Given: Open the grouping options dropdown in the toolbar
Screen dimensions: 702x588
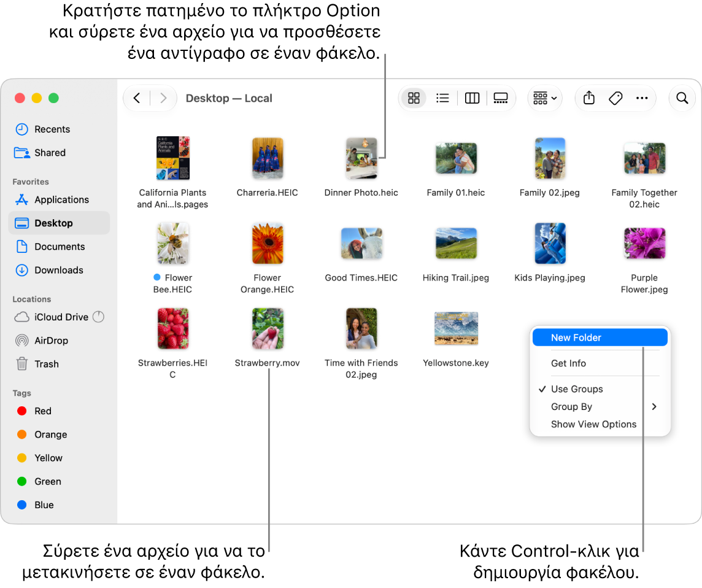Looking at the screenshot, I should click(x=545, y=98).
